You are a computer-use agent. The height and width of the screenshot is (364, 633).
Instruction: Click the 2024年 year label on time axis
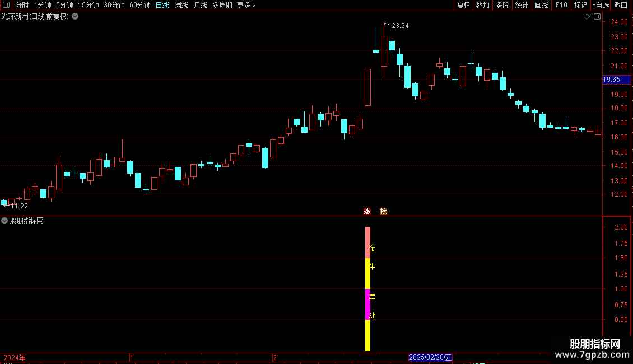15,357
